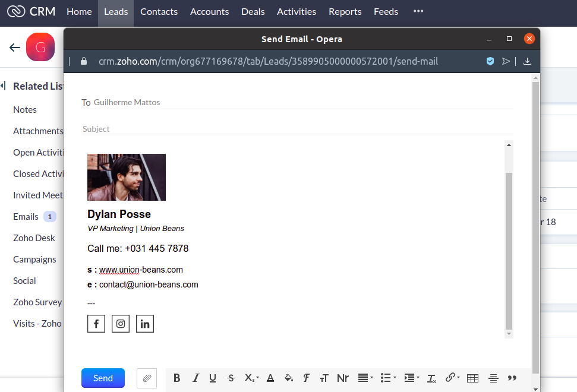
Task: Open the Home tab in CRM
Action: point(79,12)
